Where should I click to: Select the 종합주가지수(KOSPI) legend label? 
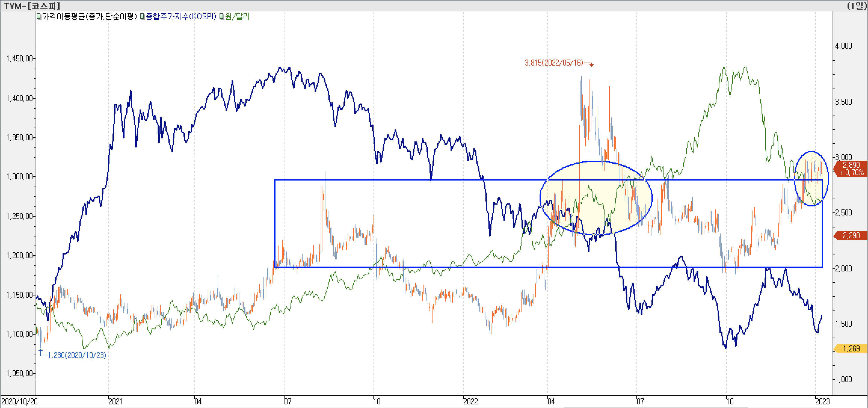pyautogui.click(x=181, y=16)
